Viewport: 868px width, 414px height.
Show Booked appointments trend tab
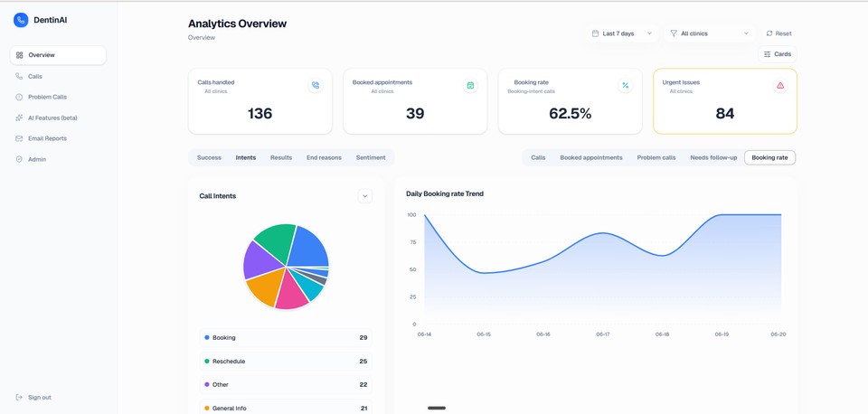tap(591, 158)
